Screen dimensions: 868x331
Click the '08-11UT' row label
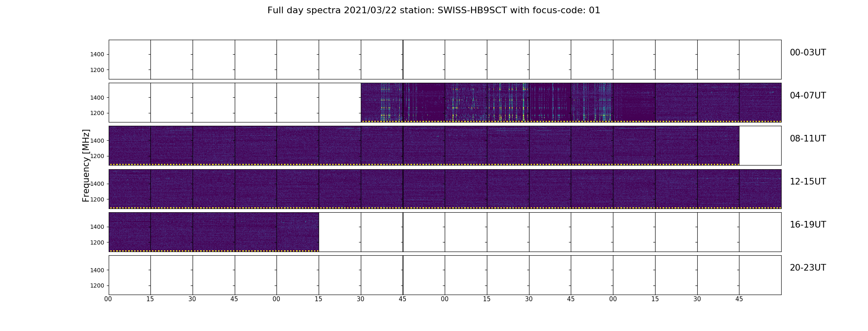[x=808, y=139]
